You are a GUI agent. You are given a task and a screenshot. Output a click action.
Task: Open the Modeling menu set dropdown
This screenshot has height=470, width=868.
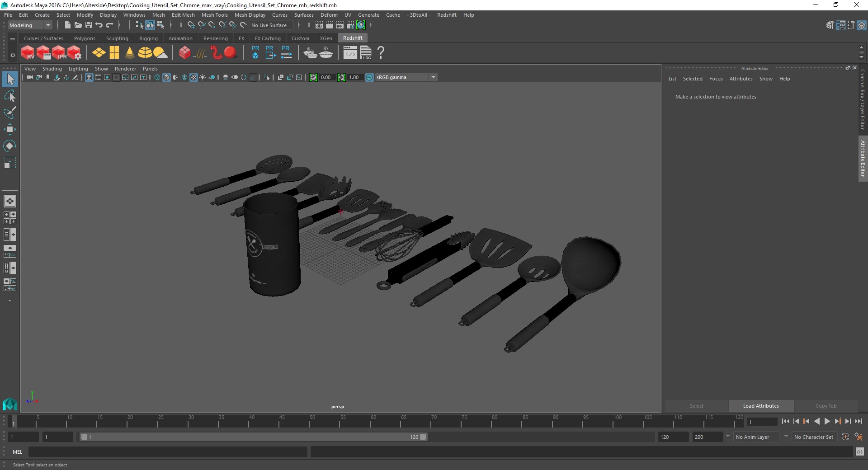(30, 25)
